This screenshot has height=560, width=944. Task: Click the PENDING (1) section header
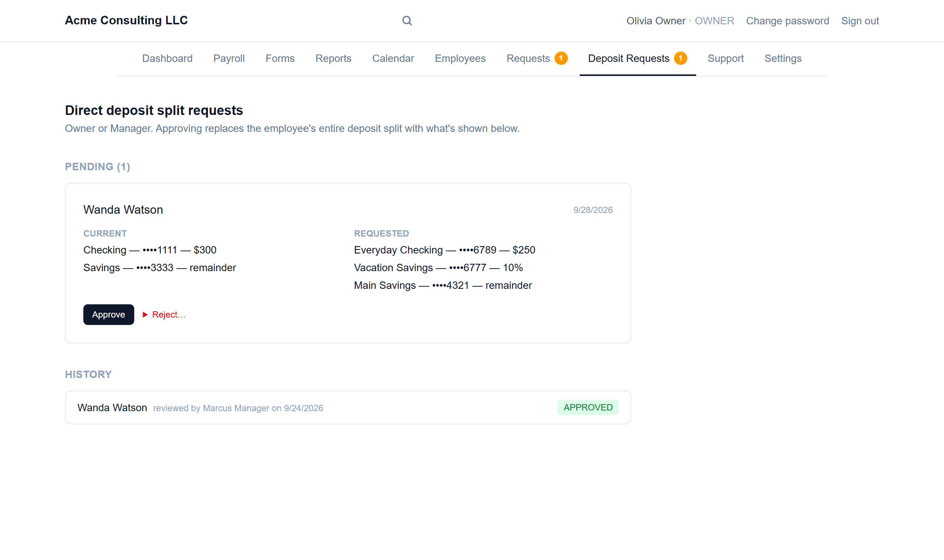click(97, 167)
